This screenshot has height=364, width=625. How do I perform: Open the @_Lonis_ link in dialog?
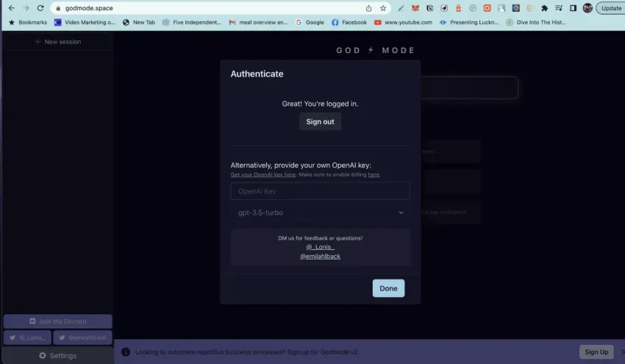pos(320,247)
